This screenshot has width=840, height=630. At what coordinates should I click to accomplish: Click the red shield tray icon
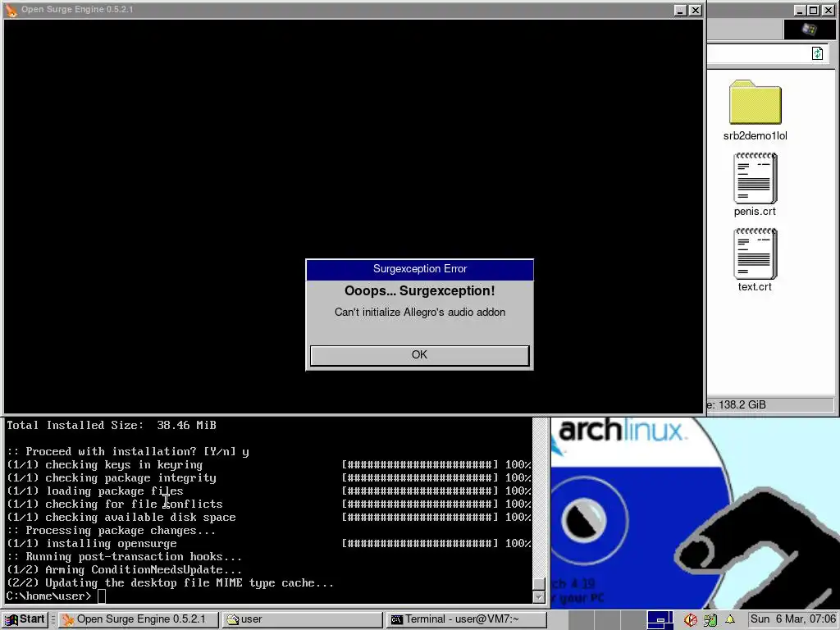[x=691, y=620]
